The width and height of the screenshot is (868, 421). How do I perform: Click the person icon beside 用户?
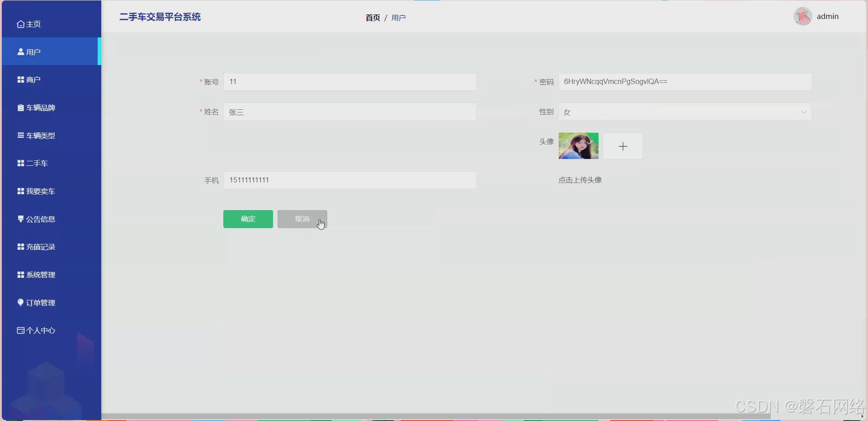(x=21, y=52)
